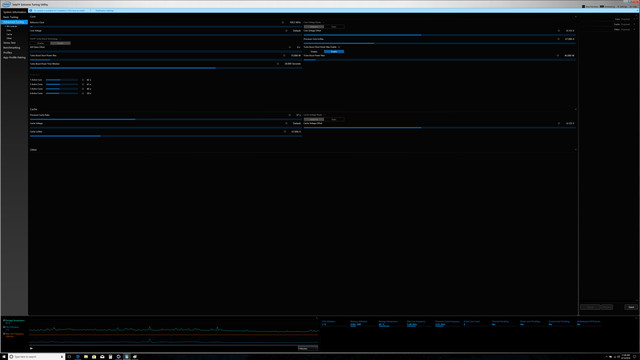This screenshot has width=640, height=360.
Task: Click the Apply button
Action: click(590, 307)
